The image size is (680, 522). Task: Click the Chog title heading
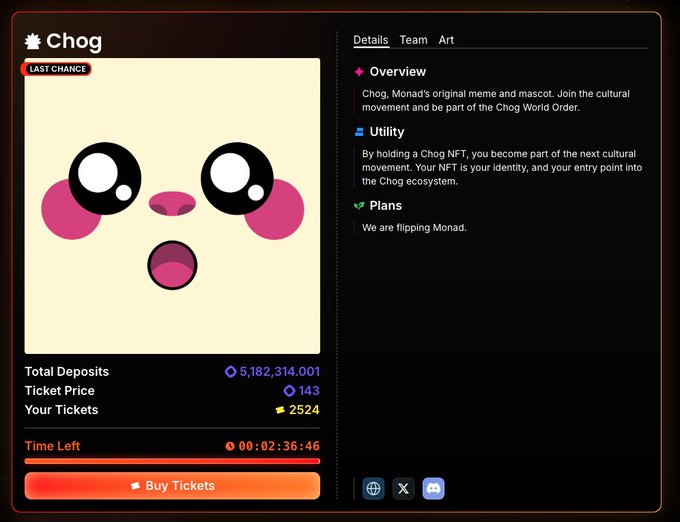[74, 42]
